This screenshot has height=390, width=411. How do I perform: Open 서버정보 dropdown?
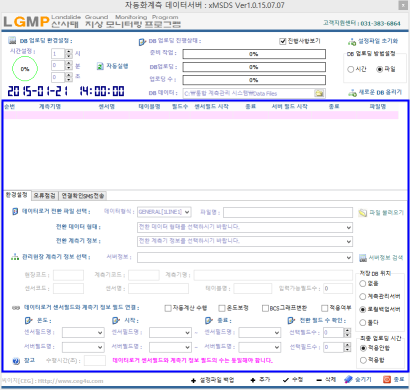245,257
